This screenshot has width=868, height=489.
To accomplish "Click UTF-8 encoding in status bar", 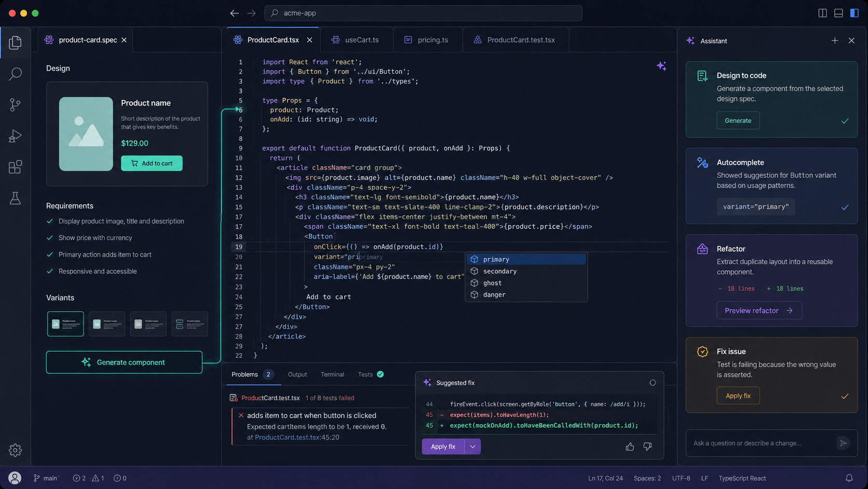I will 681,478.
